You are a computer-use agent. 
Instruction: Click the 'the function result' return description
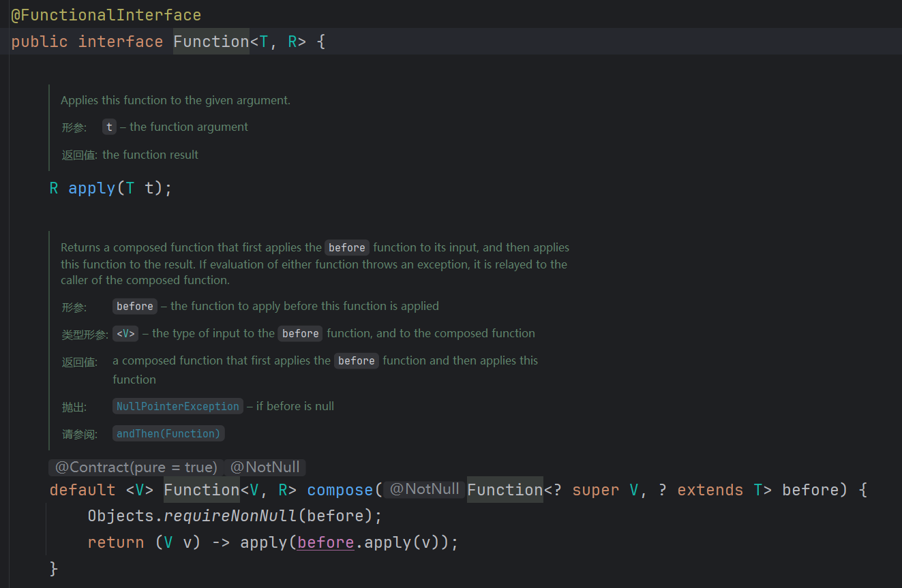click(150, 155)
